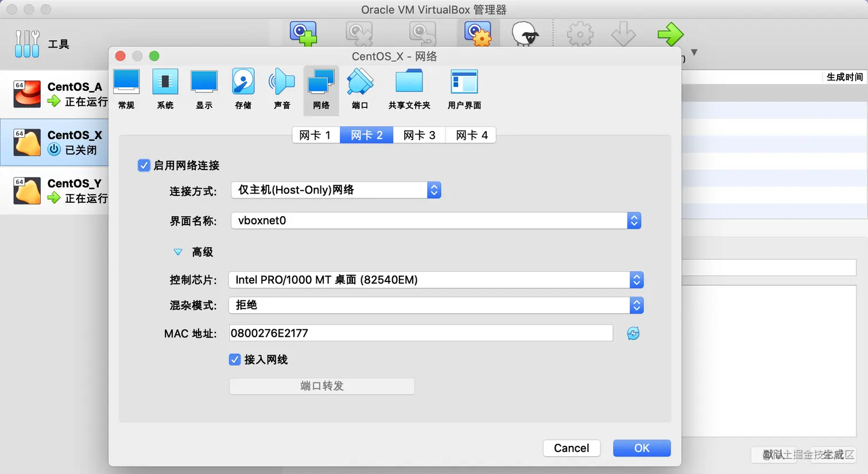Open the 混杂模式 promiscuous mode dropdown

click(x=436, y=305)
